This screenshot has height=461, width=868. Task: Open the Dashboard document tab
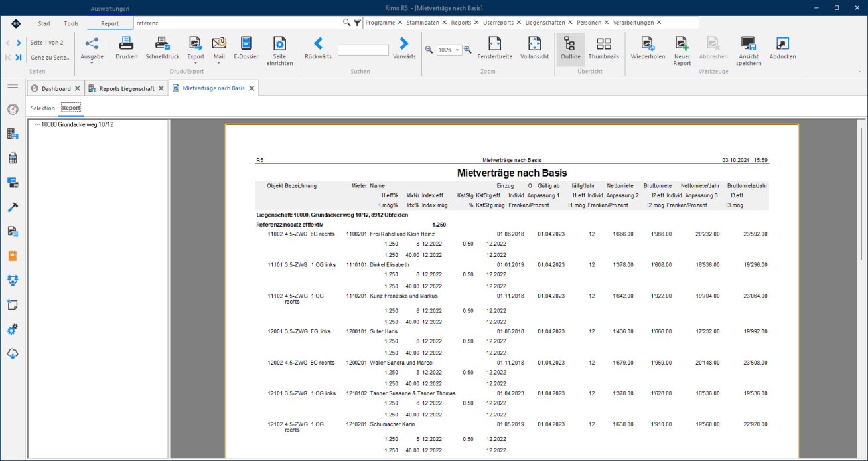pos(56,88)
